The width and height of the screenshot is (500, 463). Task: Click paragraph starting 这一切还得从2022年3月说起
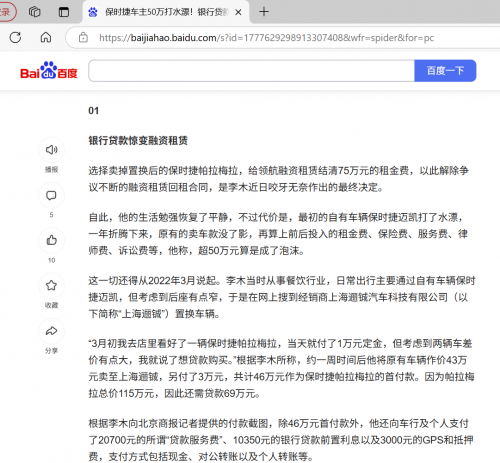pos(282,297)
